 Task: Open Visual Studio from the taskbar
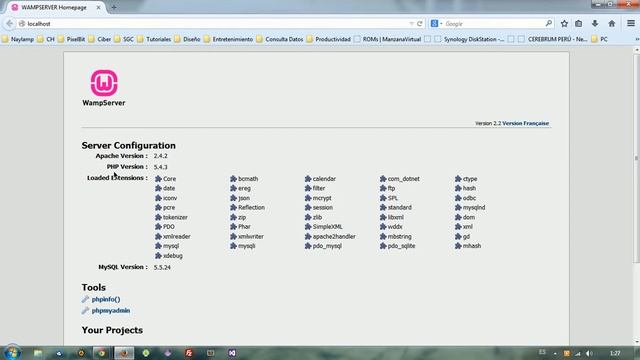pos(232,353)
